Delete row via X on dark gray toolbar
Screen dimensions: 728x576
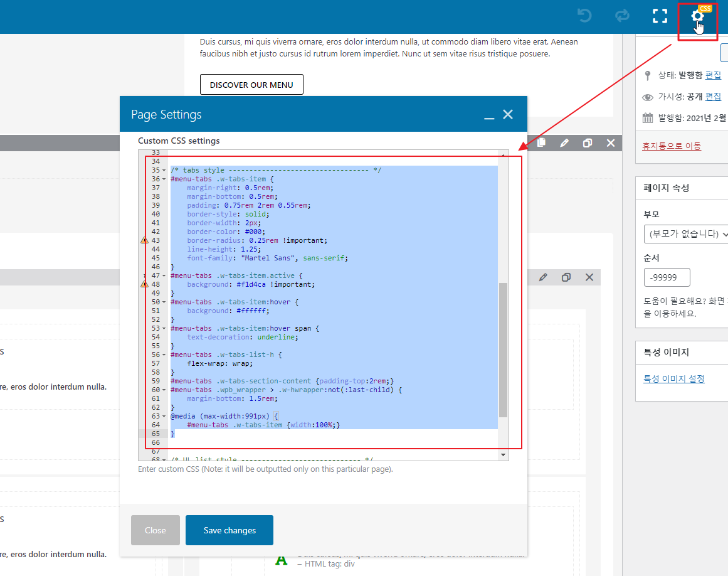611,143
